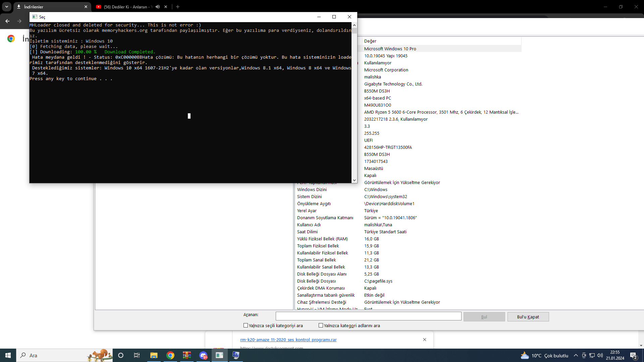Click the Bul button

pyautogui.click(x=484, y=317)
